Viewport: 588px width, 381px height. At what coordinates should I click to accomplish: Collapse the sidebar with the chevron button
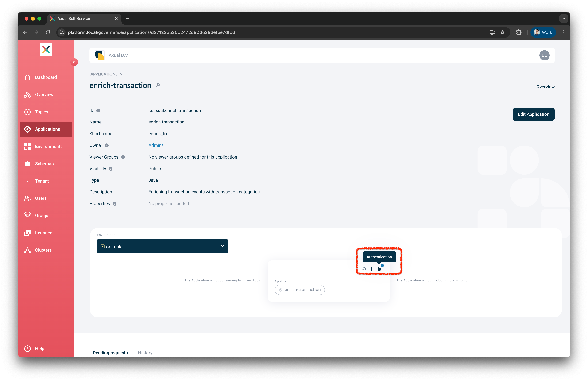[74, 62]
